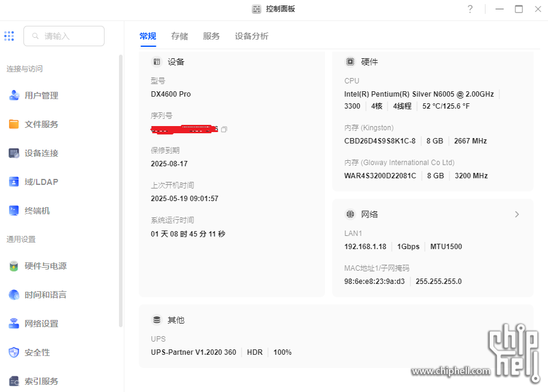The image size is (548, 392).
Task: Click the warranty date 2025-08-17
Action: tap(169, 164)
